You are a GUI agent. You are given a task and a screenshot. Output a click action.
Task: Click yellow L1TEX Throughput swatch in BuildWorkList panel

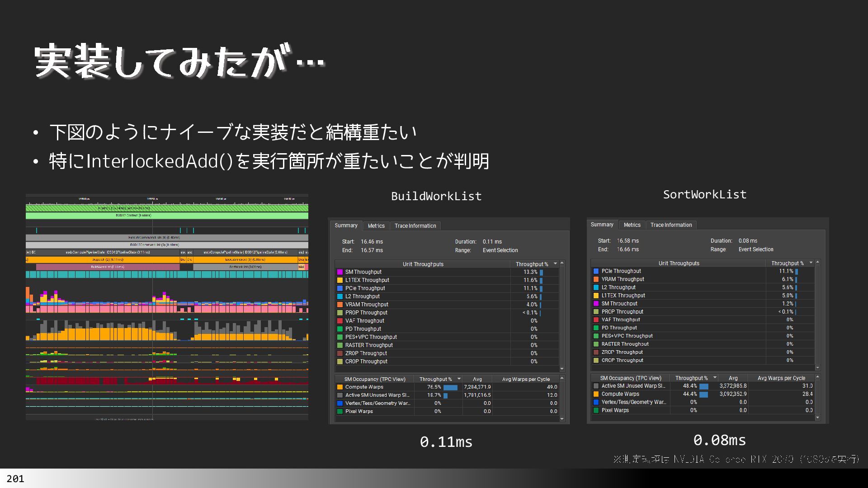click(340, 280)
